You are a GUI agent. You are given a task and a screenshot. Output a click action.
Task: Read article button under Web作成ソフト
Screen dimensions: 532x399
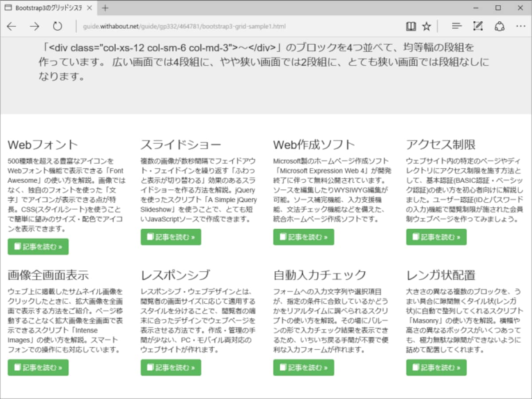pyautogui.click(x=304, y=237)
